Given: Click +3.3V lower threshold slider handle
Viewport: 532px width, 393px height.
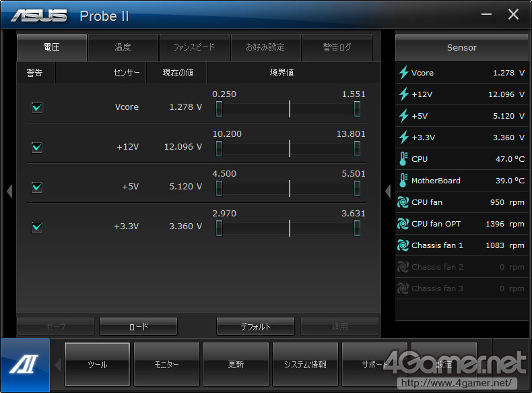Looking at the screenshot, I should click(219, 228).
